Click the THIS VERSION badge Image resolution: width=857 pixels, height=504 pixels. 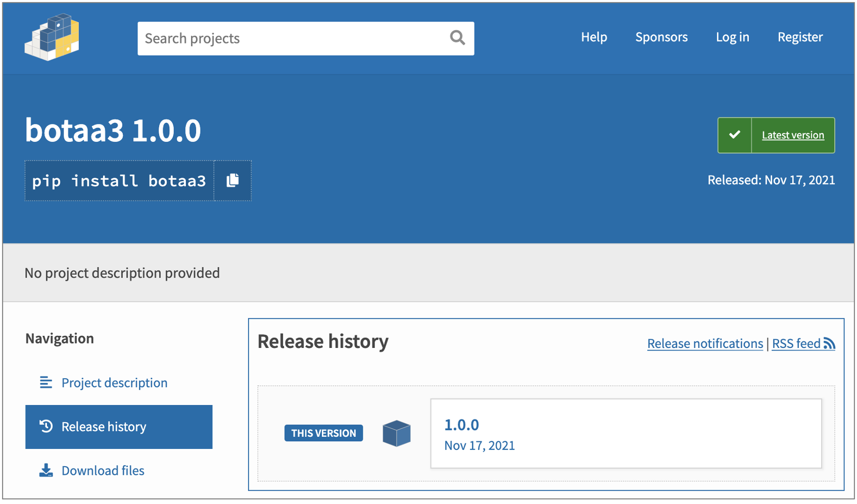[323, 433]
